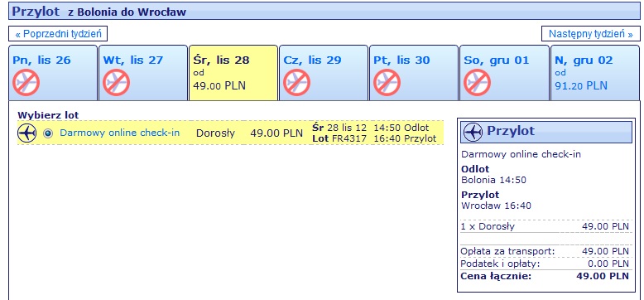Viewport: 644px width, 300px height.
Task: Click Wybierz lot heading
Action: [48, 115]
